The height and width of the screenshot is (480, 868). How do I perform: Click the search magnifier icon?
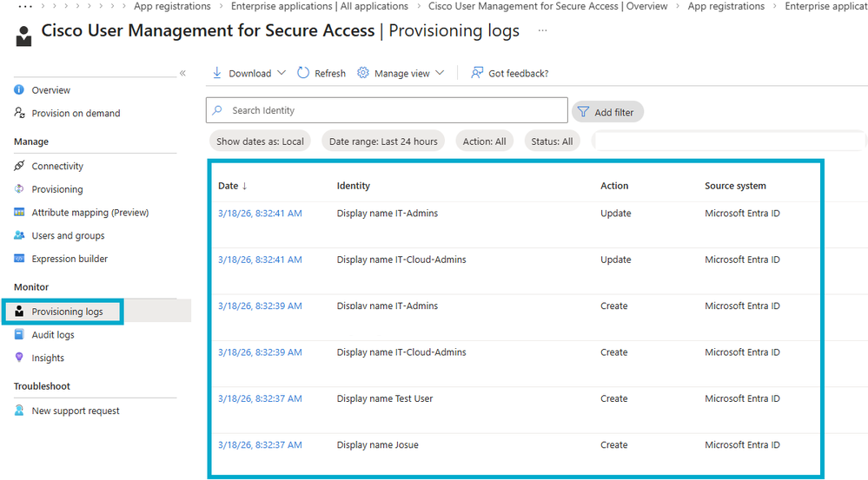pos(217,110)
